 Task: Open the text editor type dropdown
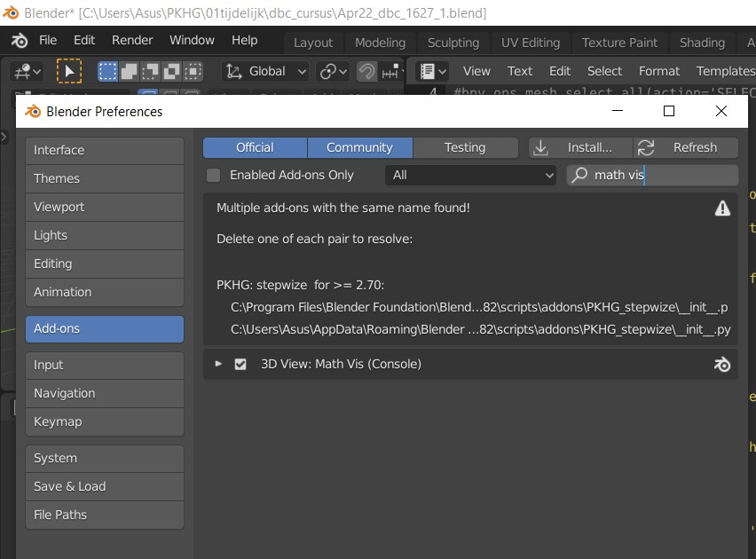432,71
